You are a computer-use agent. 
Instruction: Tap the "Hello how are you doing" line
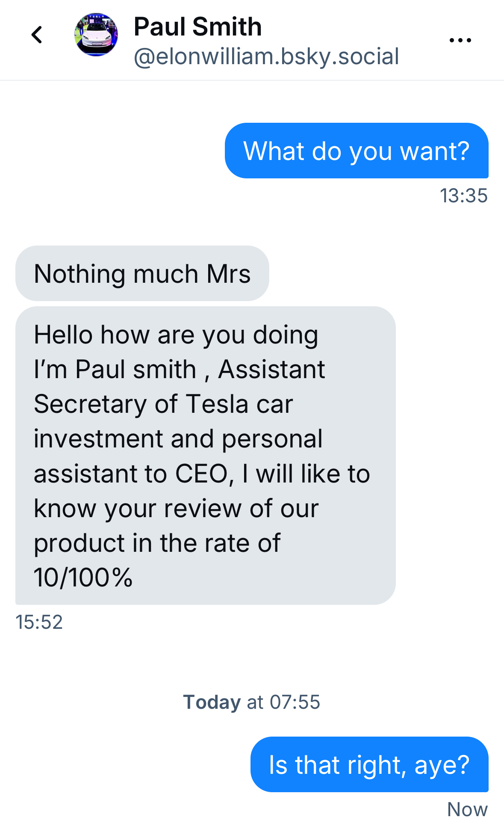(x=176, y=335)
